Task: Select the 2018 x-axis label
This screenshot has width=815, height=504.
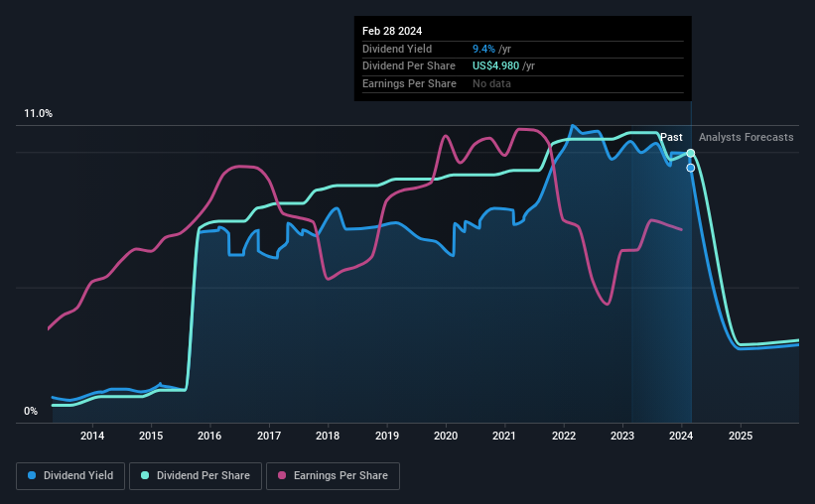Action: [x=328, y=436]
